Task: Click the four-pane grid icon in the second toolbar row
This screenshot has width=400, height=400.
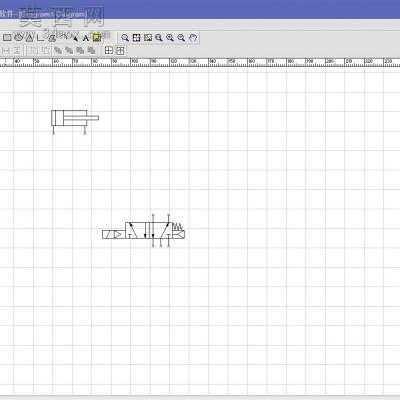Action: pyautogui.click(x=109, y=50)
